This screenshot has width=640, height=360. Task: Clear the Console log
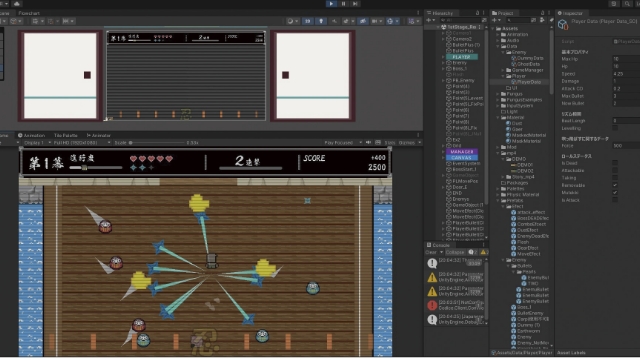pos(431,252)
